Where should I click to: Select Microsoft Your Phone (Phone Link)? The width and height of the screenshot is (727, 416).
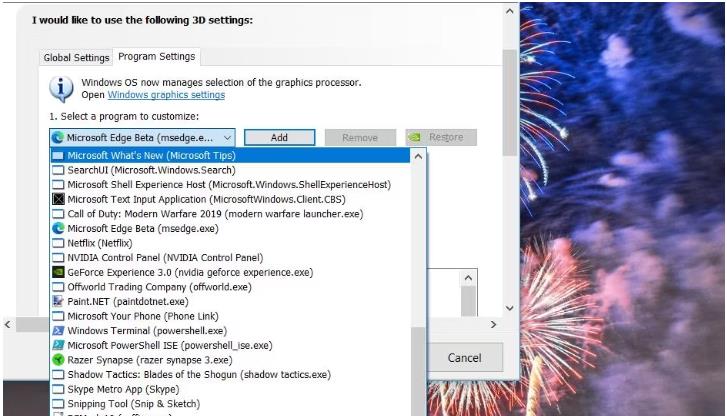(x=230, y=316)
